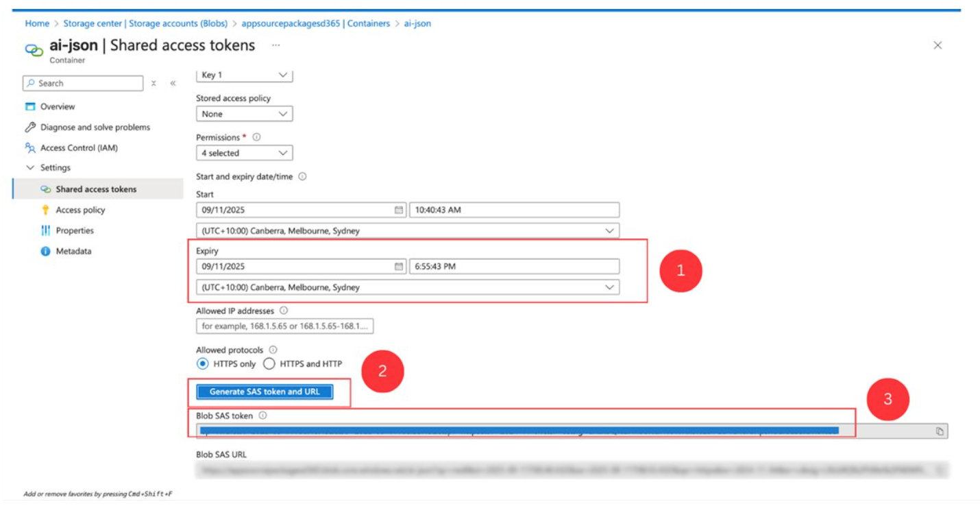
Task: Click the copy icon for Blob SAS token
Action: tap(940, 431)
